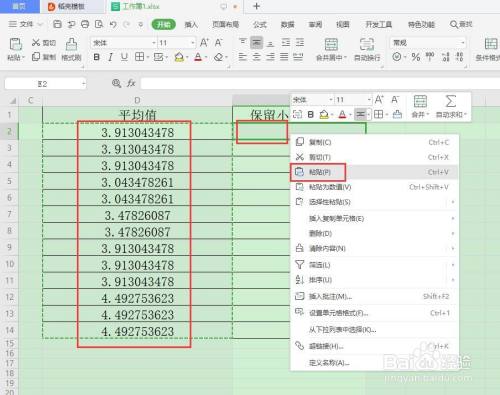This screenshot has width=500, height=395.
Task: Click into the formula bar input
Action: point(320,84)
